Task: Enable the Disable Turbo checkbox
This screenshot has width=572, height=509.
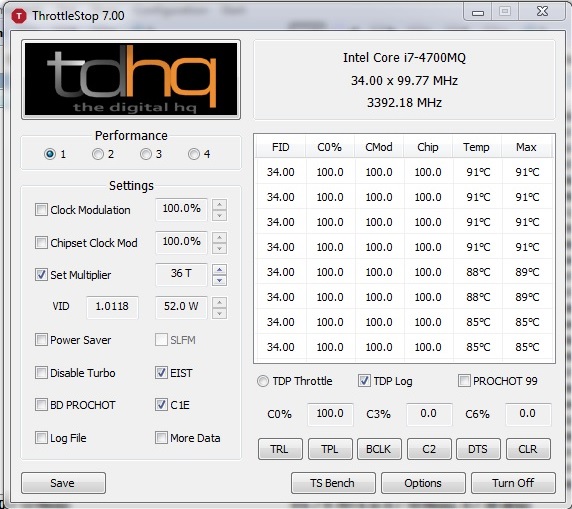Action: tap(41, 373)
